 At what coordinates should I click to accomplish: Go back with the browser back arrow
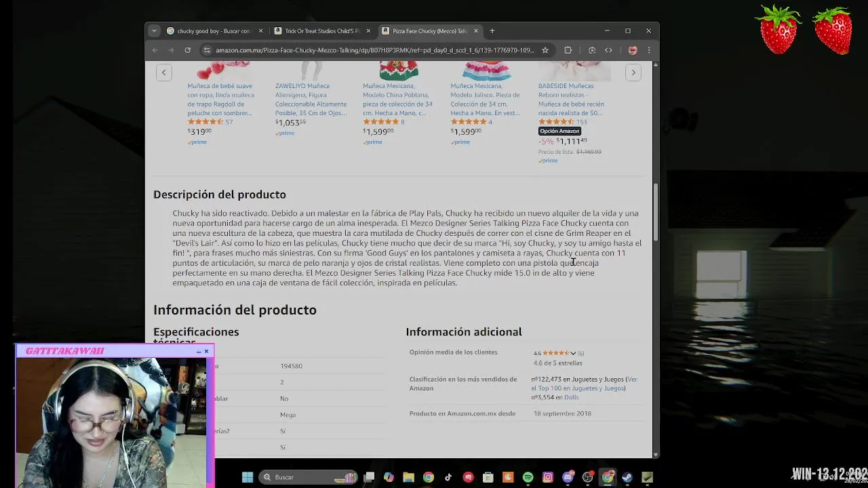tap(155, 50)
